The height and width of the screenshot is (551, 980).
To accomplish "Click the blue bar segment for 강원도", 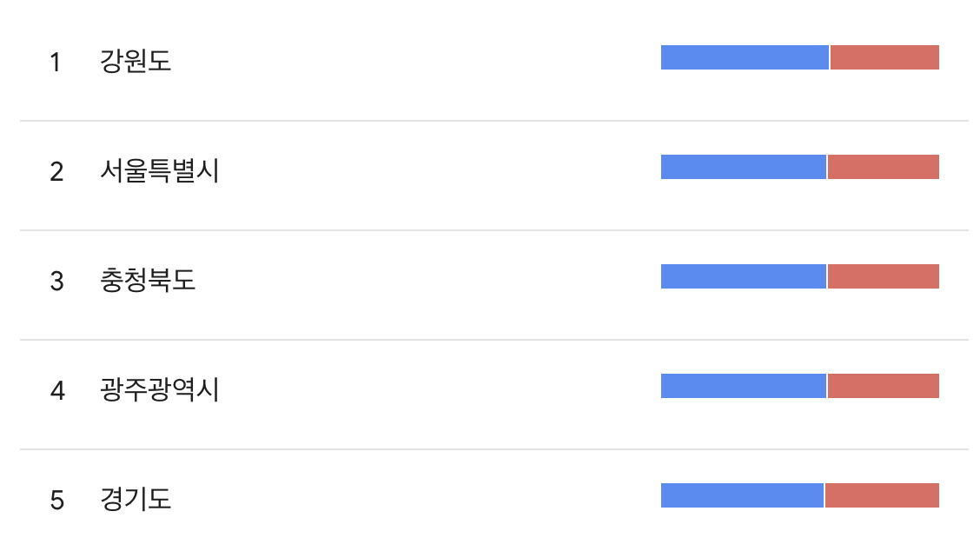I will [x=745, y=57].
